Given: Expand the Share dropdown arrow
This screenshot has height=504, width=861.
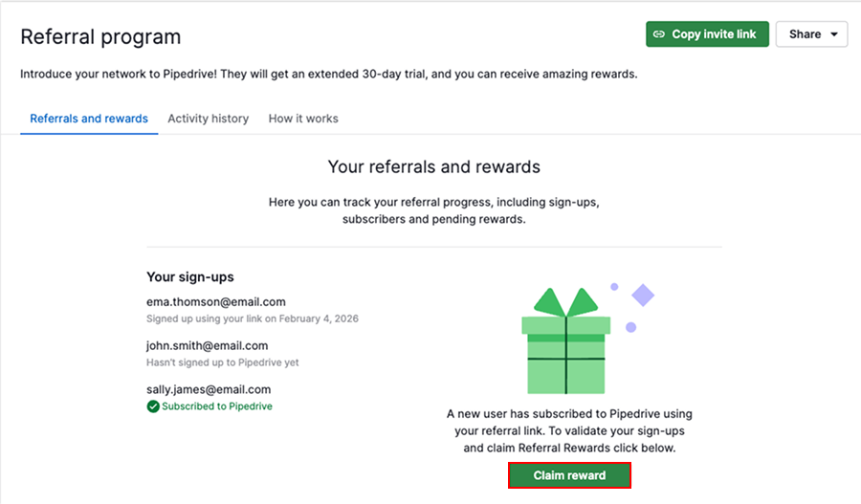Looking at the screenshot, I should click(835, 34).
